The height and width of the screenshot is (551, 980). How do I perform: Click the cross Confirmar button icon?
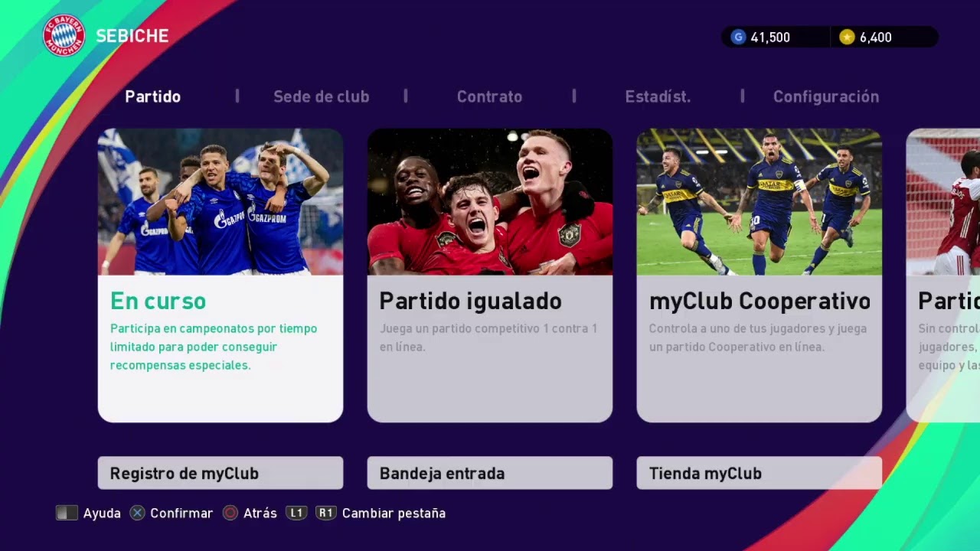click(x=137, y=513)
